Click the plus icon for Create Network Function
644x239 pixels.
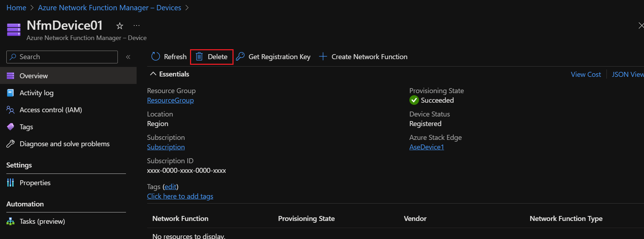(x=323, y=57)
